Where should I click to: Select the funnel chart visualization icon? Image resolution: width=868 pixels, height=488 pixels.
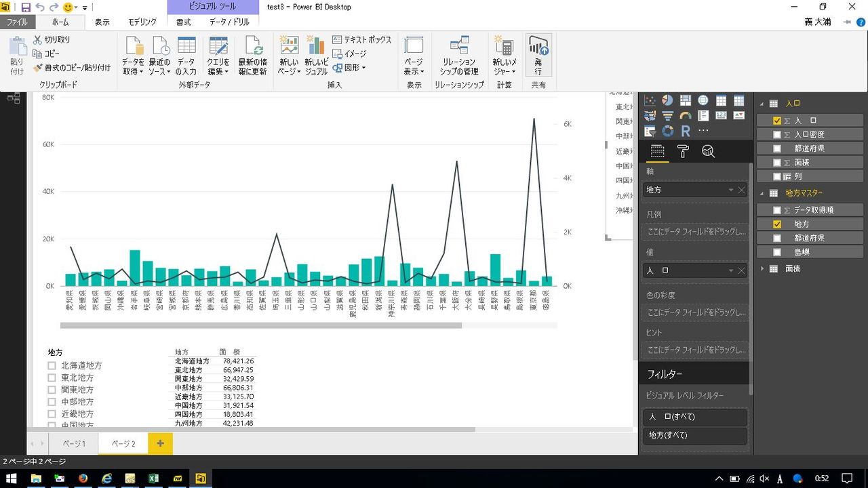coord(667,115)
